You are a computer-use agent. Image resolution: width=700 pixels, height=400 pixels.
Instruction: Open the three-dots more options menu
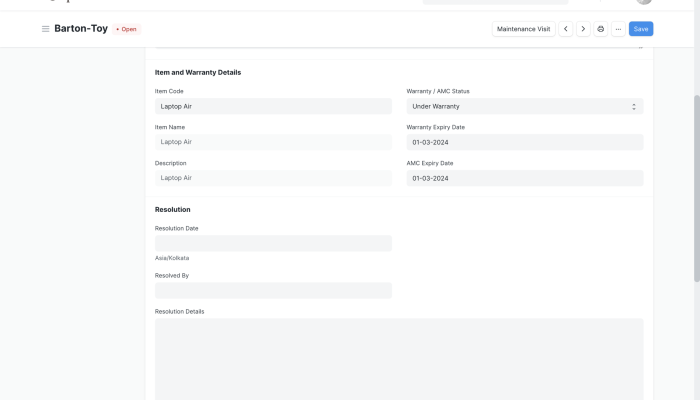(618, 29)
